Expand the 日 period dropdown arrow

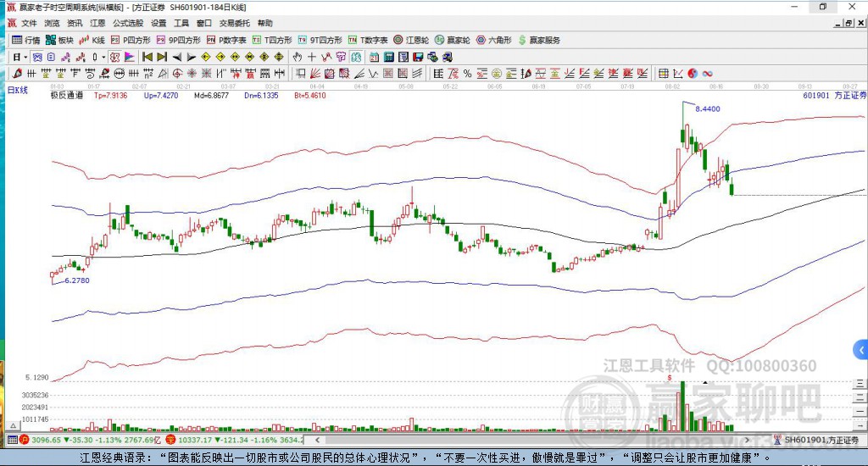pyautogui.click(x=25, y=57)
